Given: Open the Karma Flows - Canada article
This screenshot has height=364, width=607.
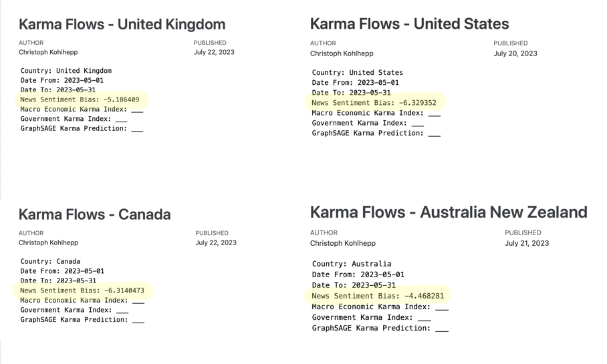Looking at the screenshot, I should click(94, 214).
